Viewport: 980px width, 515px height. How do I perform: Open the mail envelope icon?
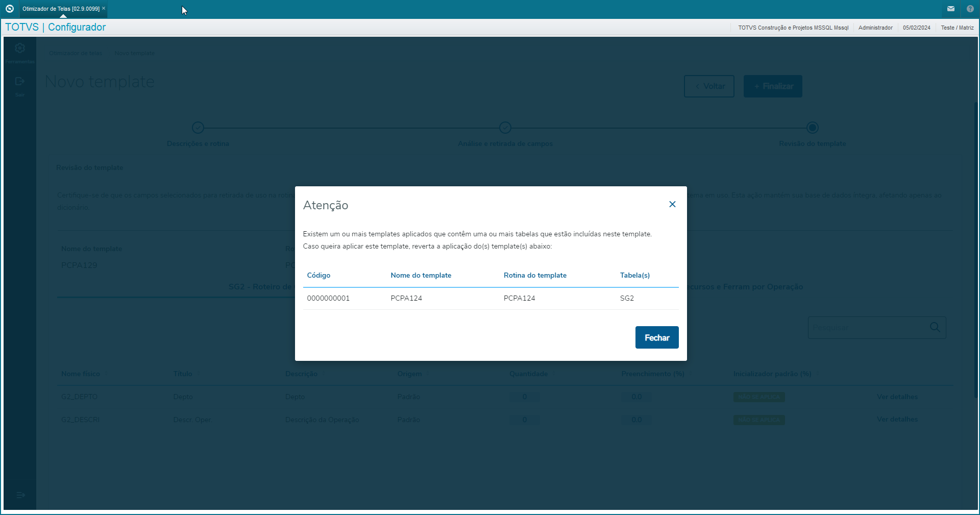[951, 9]
